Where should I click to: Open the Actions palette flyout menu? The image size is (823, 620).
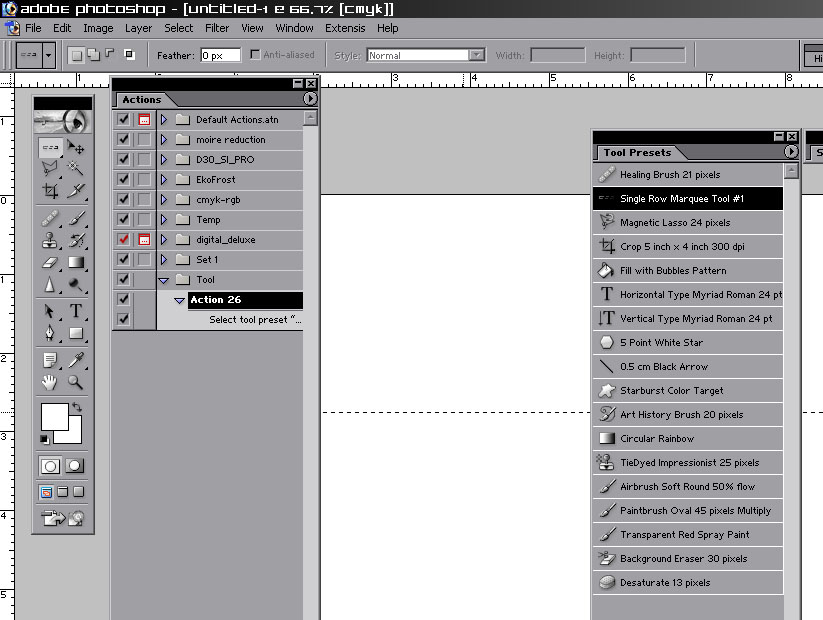click(x=310, y=99)
